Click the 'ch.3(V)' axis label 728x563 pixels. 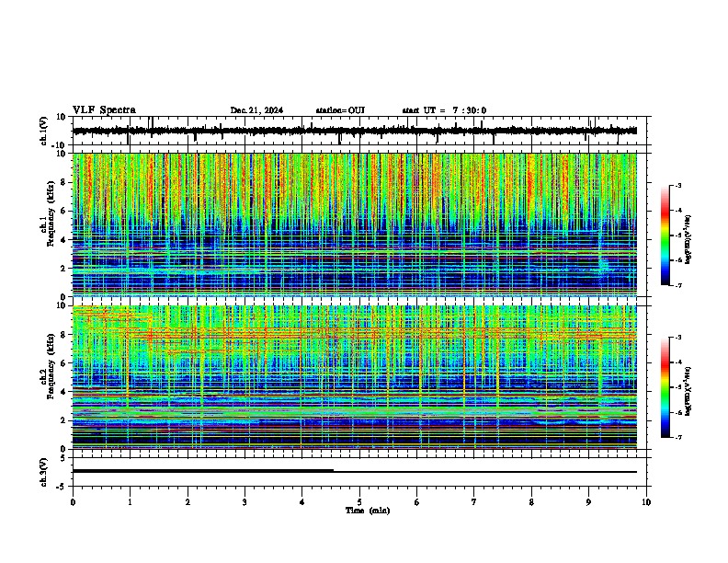pos(44,472)
